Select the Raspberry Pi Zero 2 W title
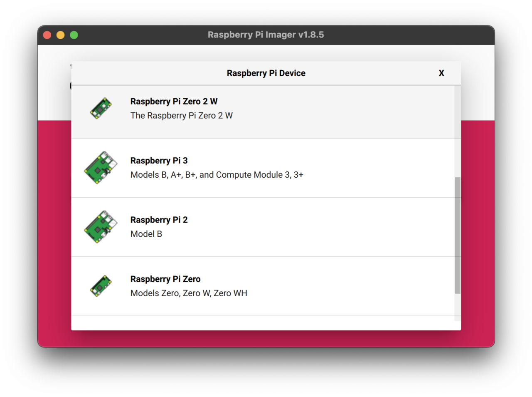The height and width of the screenshot is (397, 532). pos(174,102)
